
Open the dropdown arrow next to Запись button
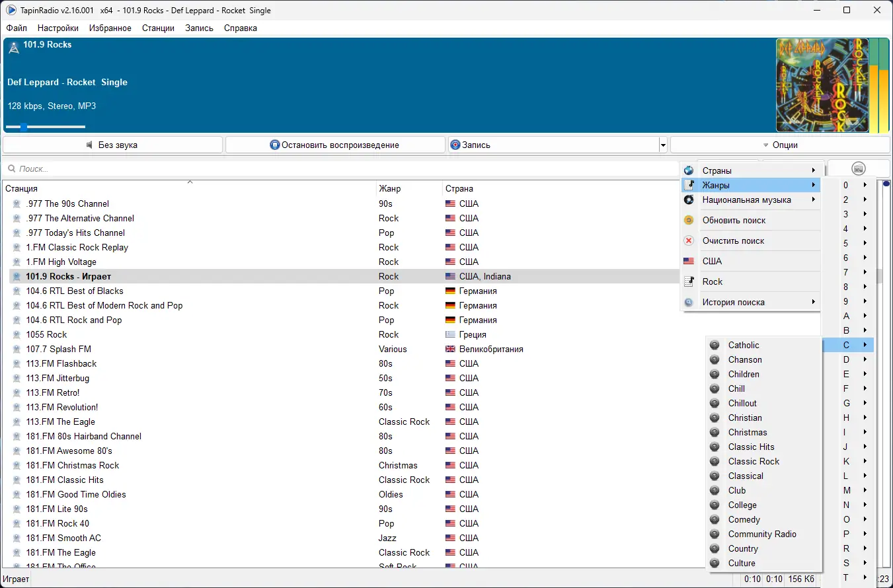[x=663, y=145]
